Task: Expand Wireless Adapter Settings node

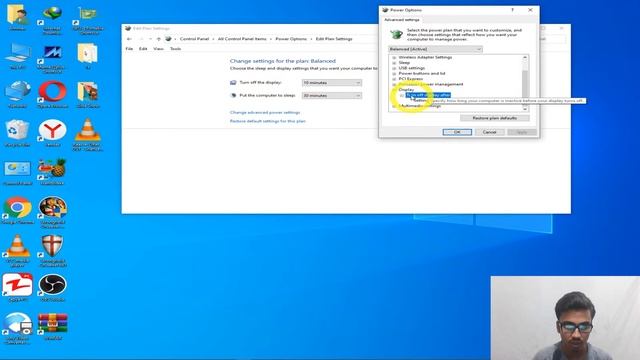Action: (394, 58)
